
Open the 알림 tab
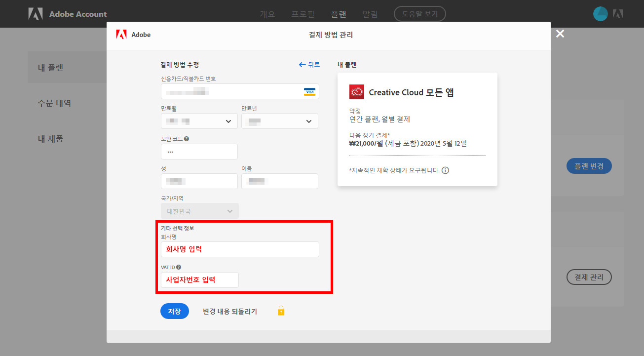pyautogui.click(x=370, y=14)
